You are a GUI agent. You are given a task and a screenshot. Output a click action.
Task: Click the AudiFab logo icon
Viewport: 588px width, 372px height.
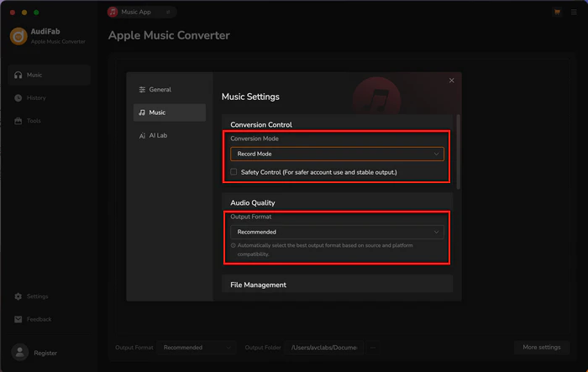point(18,36)
